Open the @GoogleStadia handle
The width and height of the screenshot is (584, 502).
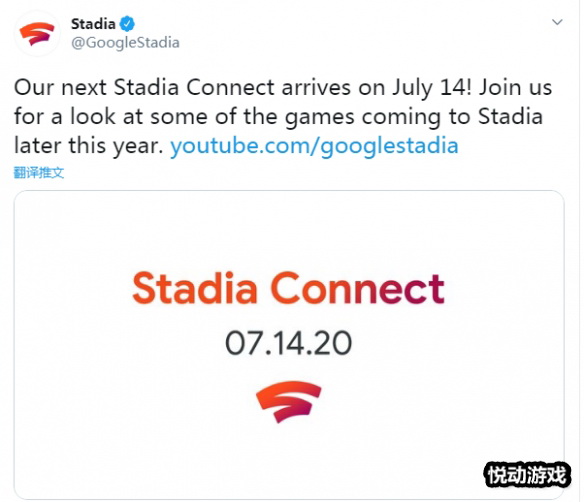click(125, 43)
